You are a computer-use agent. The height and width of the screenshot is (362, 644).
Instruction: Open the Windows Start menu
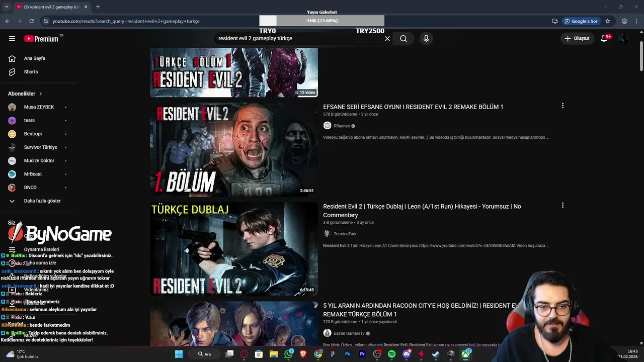pos(179,354)
